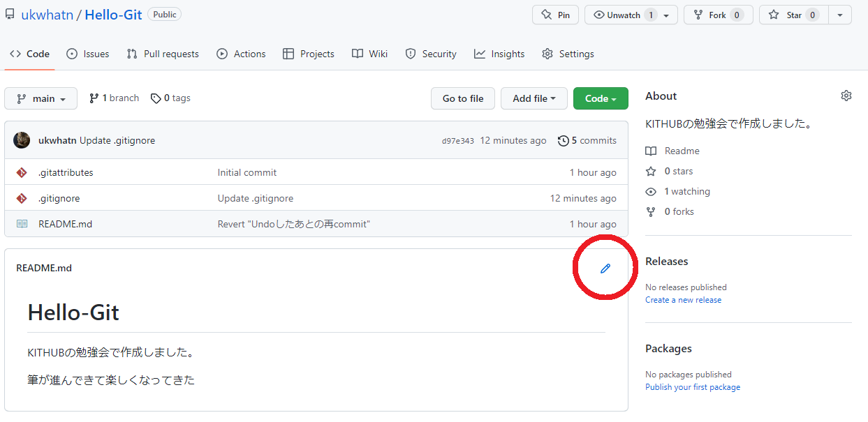
Task: Click the branch icon next to main
Action: click(94, 98)
